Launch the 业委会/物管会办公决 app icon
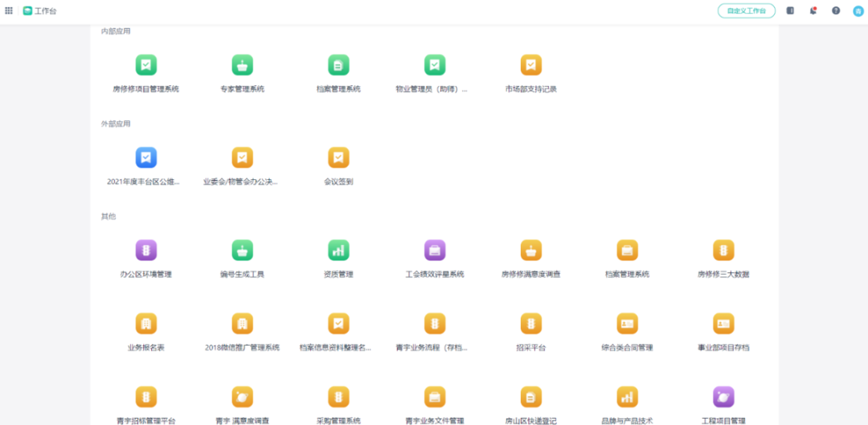 (x=243, y=157)
